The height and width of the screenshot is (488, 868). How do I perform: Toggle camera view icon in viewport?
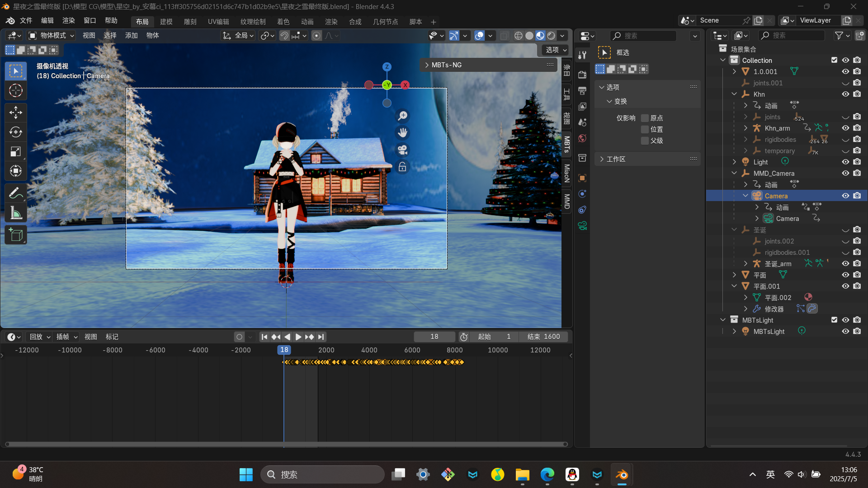coord(402,150)
